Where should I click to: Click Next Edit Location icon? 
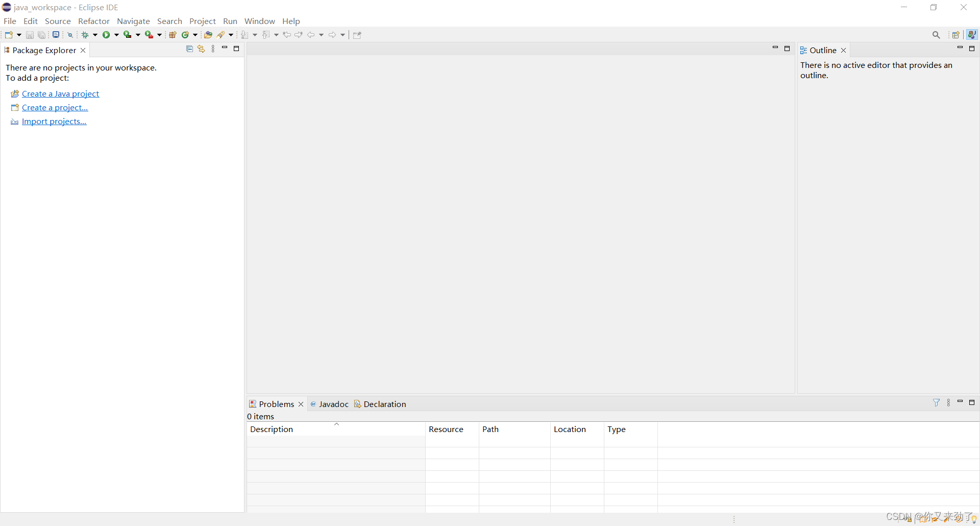coord(299,35)
